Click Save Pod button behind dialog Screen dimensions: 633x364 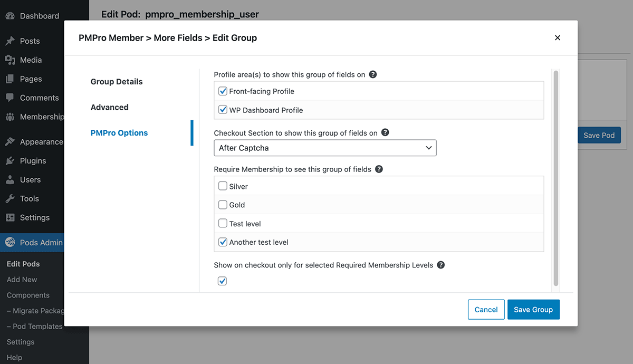599,135
